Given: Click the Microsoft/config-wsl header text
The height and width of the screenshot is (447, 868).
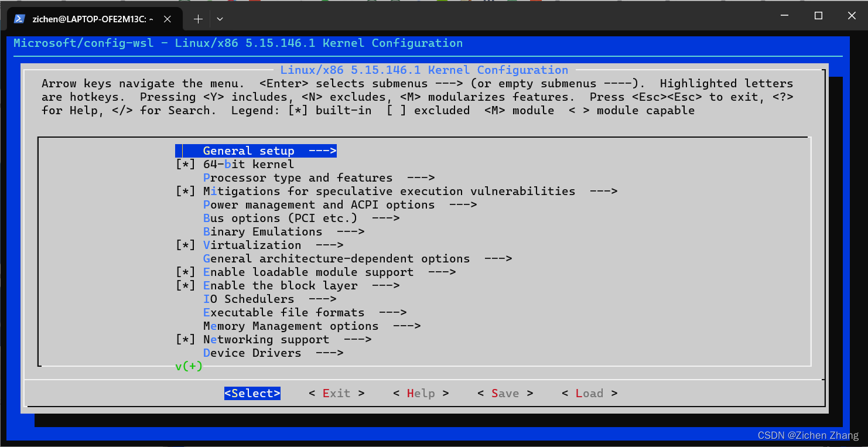Looking at the screenshot, I should 83,43.
